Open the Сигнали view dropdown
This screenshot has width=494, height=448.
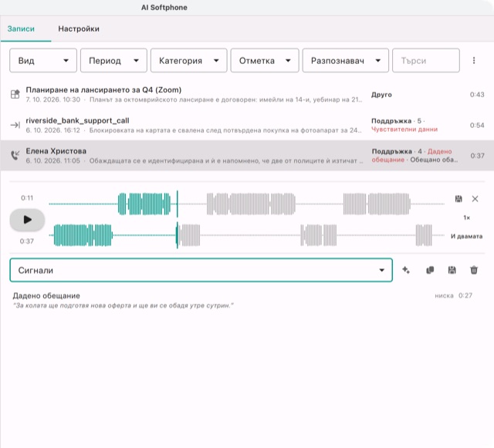coord(201,270)
